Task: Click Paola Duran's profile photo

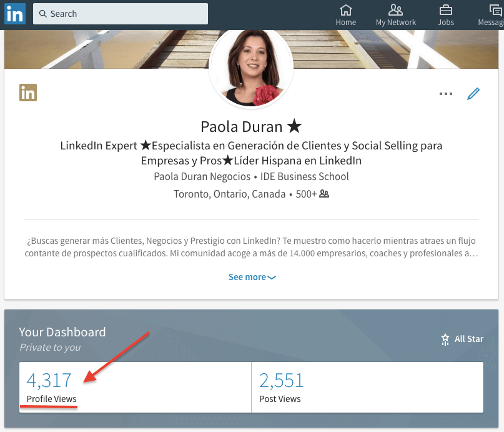Action: [251, 68]
